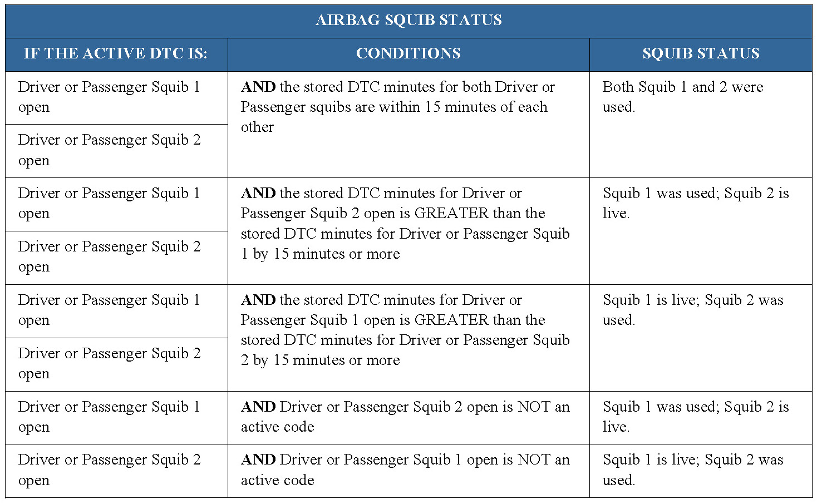
Task: Select the "IF THE ACTIVE DTC IS:" header
Action: [116, 54]
